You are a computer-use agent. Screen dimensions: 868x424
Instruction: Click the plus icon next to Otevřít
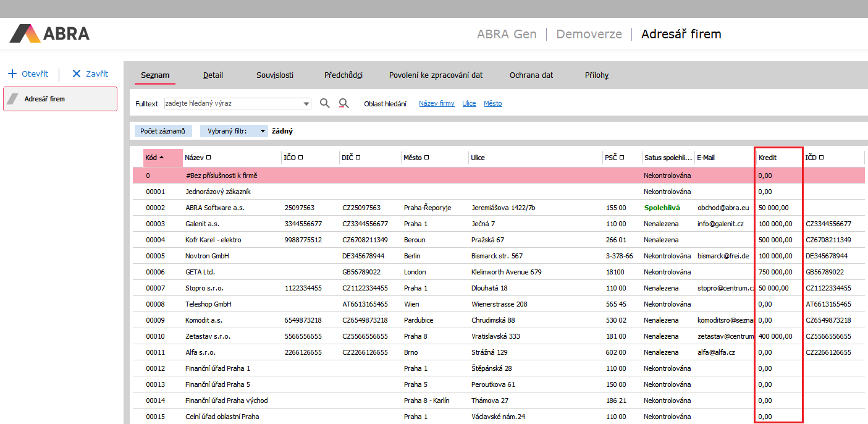(12, 74)
